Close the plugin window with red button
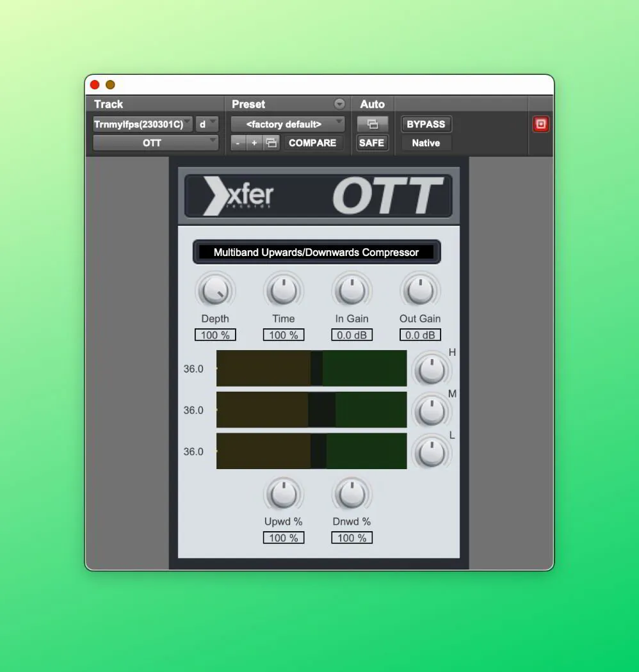The image size is (639, 672). (95, 85)
